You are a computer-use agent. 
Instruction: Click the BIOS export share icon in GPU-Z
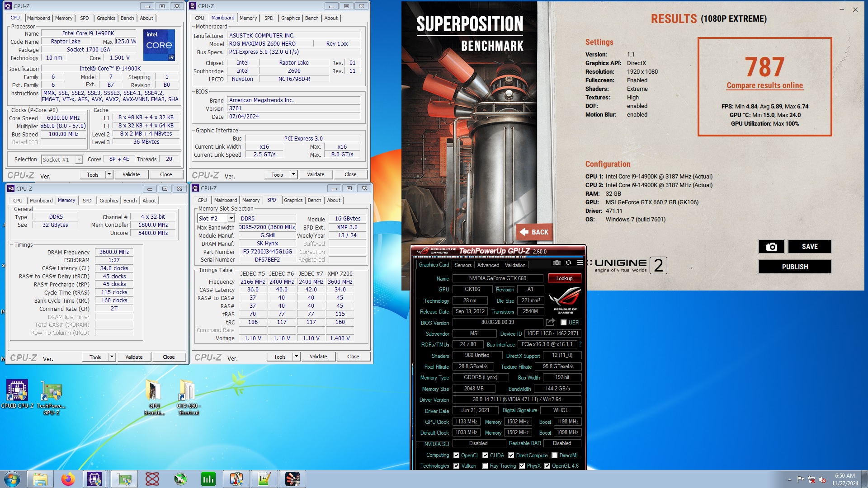(x=550, y=322)
